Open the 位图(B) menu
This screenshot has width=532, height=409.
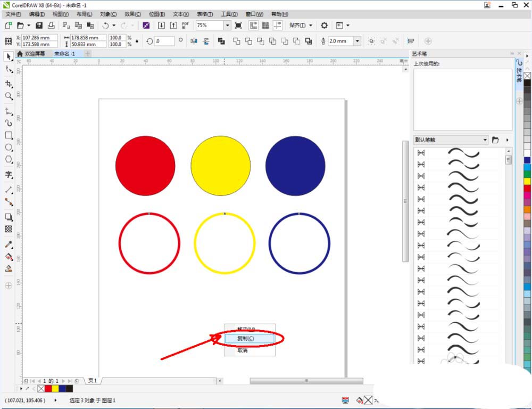tap(157, 14)
